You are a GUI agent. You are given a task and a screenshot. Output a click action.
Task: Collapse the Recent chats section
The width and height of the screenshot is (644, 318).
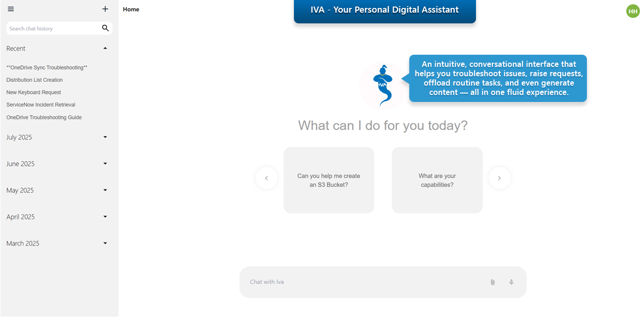point(105,48)
